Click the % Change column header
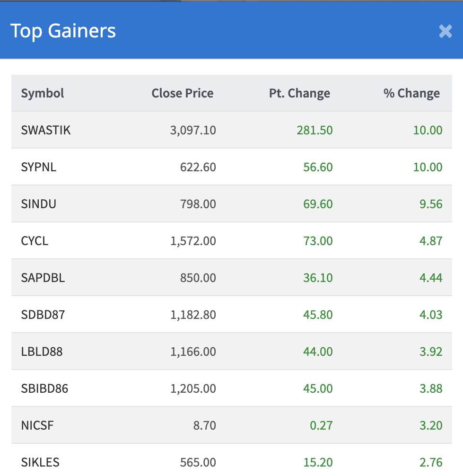Screen dimensions: 463x476 pos(411,93)
